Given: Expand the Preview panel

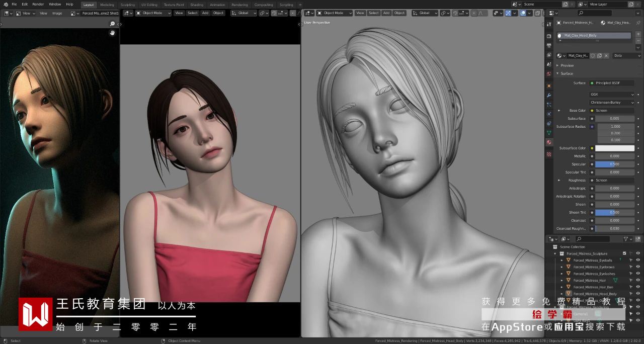Looking at the screenshot, I should click(567, 65).
